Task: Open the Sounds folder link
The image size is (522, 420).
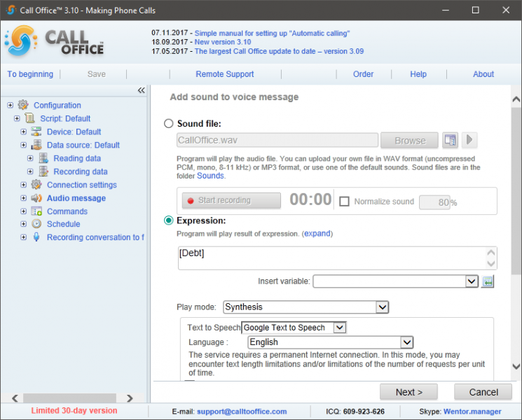Action: coord(210,176)
